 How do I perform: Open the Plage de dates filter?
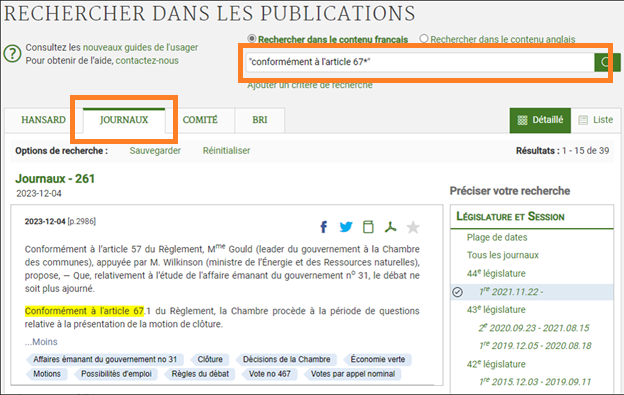point(497,237)
